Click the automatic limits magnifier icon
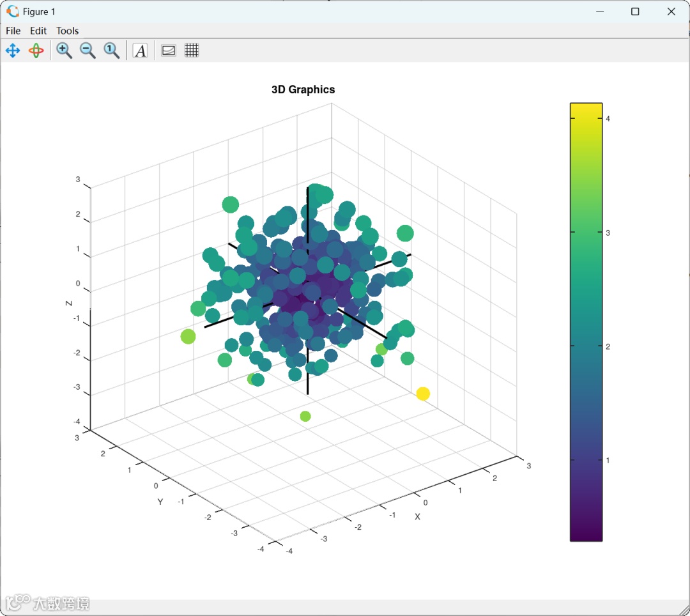 click(111, 50)
